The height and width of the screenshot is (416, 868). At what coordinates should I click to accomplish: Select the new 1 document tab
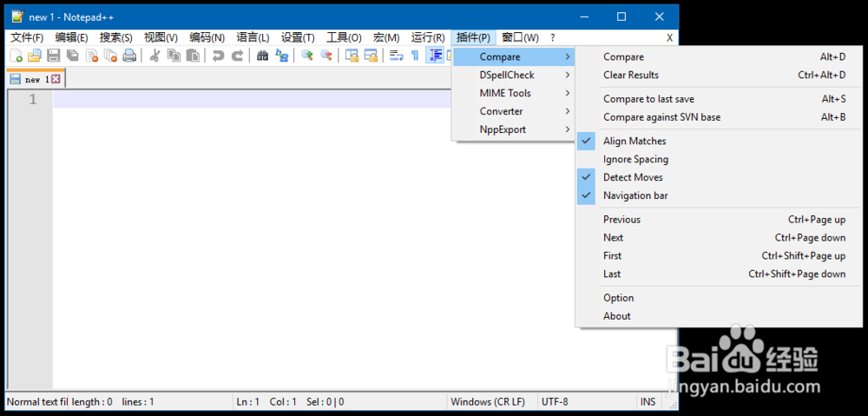(36, 79)
